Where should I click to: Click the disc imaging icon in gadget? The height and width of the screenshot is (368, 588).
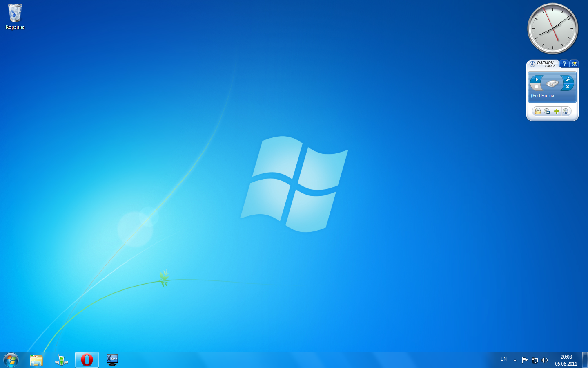[x=566, y=111]
